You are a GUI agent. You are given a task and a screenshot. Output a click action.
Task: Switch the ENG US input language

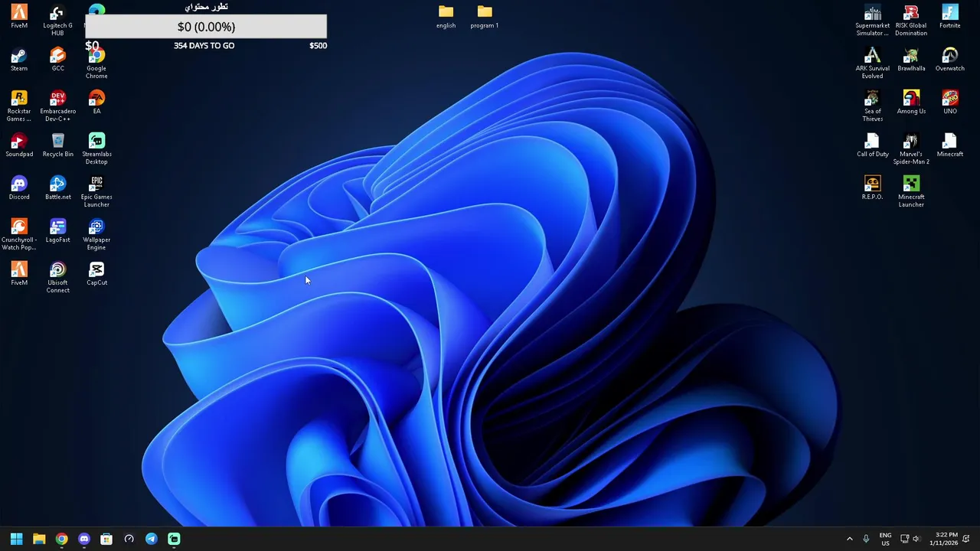tap(885, 539)
